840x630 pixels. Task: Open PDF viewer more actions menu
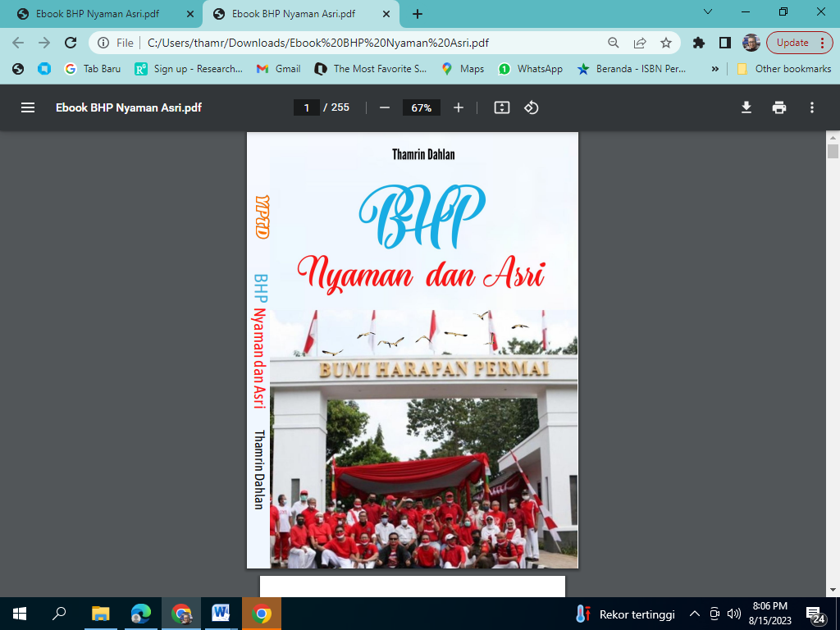[x=812, y=107]
